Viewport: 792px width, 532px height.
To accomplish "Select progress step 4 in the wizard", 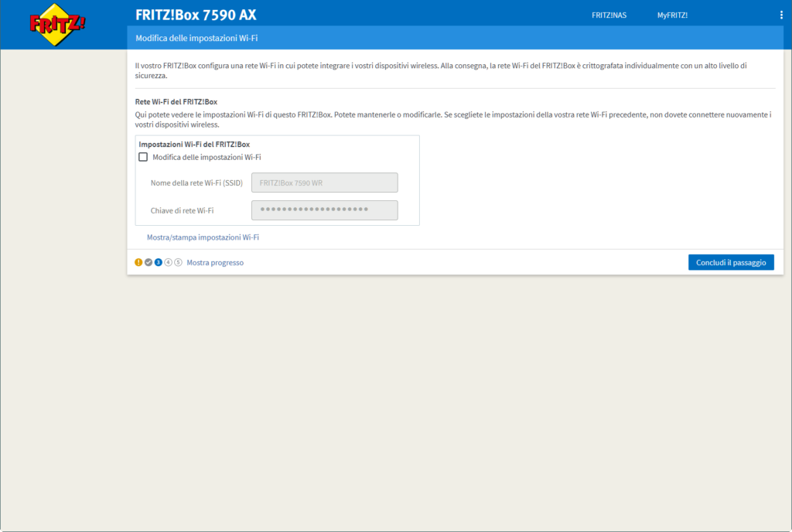I will click(168, 262).
